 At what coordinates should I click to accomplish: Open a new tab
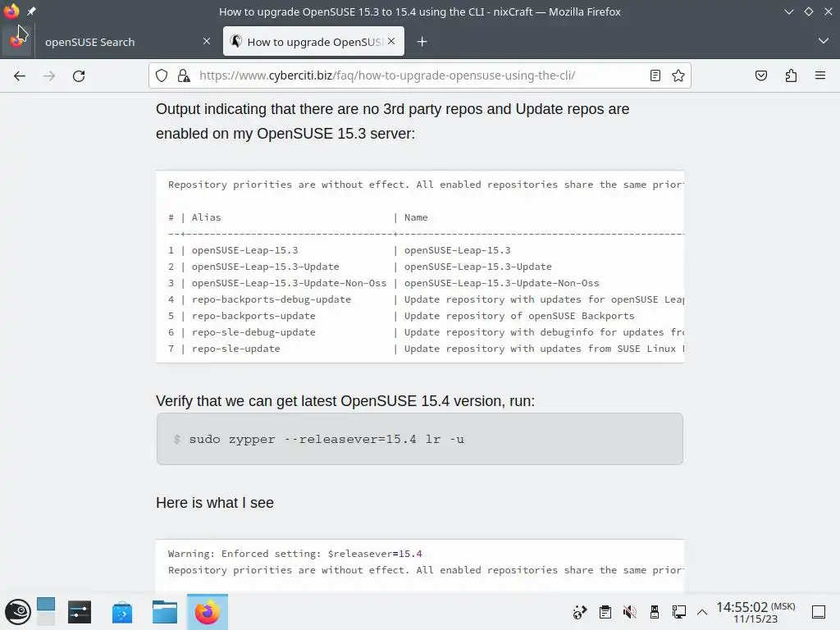[x=422, y=42]
